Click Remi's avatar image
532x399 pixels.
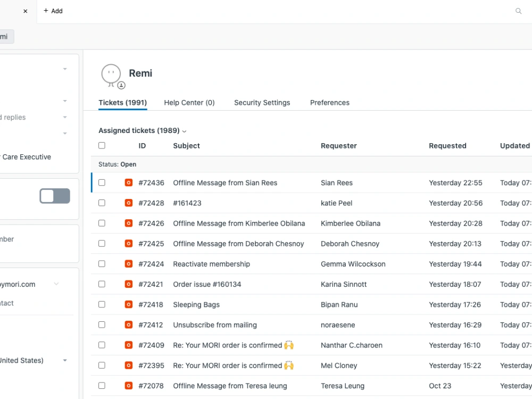click(x=111, y=75)
